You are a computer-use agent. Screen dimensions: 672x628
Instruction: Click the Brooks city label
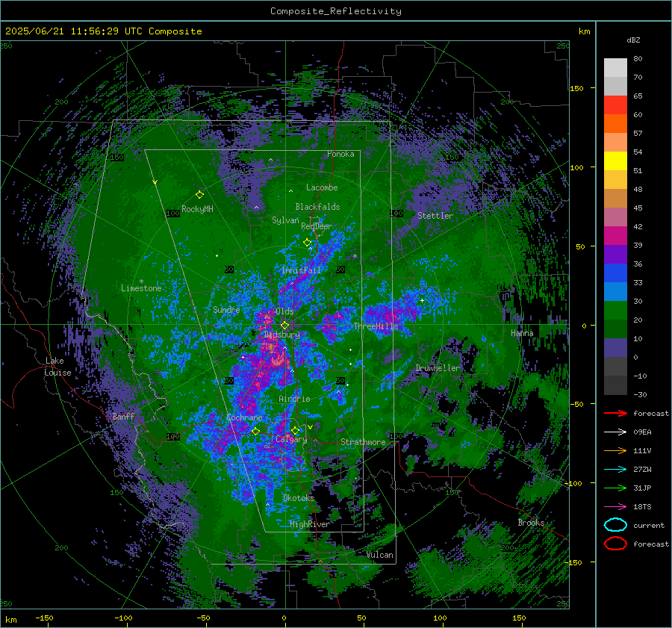[531, 523]
